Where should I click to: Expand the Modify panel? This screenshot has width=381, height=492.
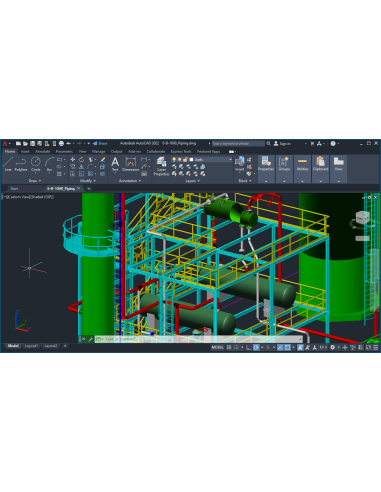[x=88, y=181]
